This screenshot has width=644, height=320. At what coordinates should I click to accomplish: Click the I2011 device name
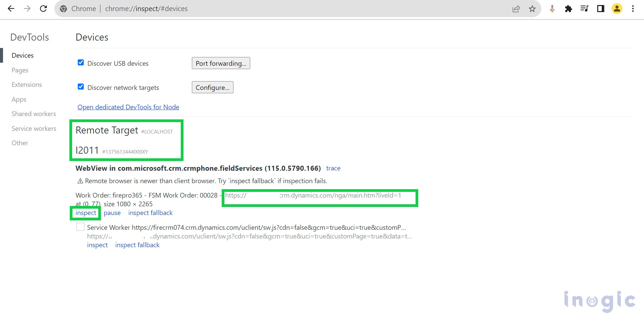pos(87,150)
